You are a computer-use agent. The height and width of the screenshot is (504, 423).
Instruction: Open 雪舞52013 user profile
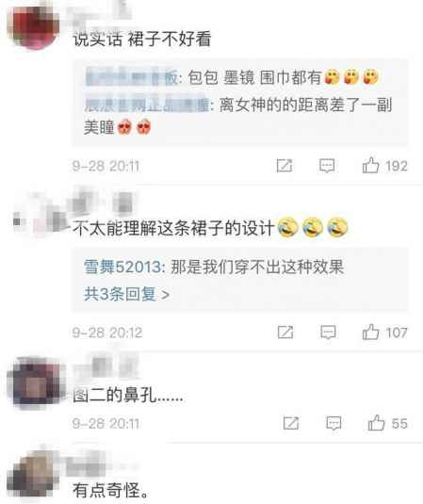click(122, 267)
